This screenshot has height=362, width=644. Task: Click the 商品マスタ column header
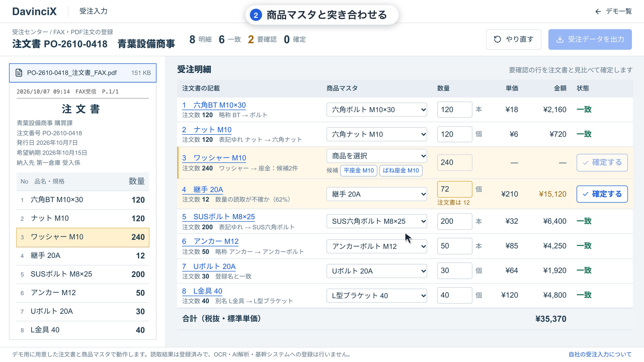coord(342,88)
